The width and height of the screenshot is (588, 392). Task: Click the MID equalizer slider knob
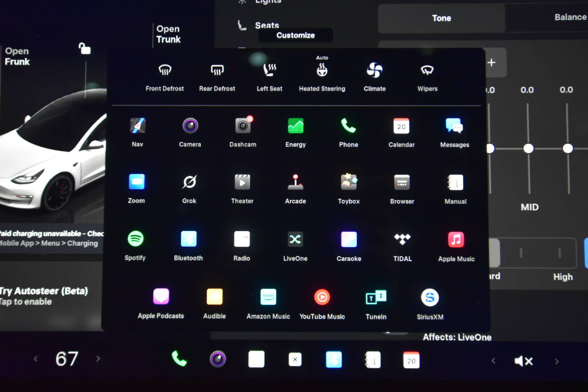[x=529, y=148]
